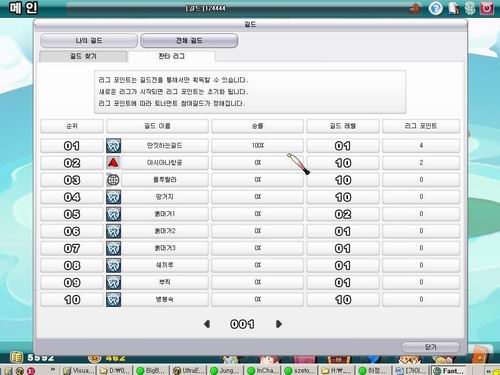500x375 pixels.
Task: Click guild emblem in rank 04 row
Action: [113, 197]
